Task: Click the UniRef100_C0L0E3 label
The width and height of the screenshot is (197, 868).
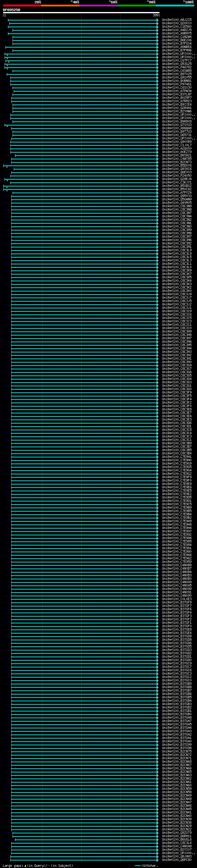Action: pyautogui.click(x=177, y=599)
